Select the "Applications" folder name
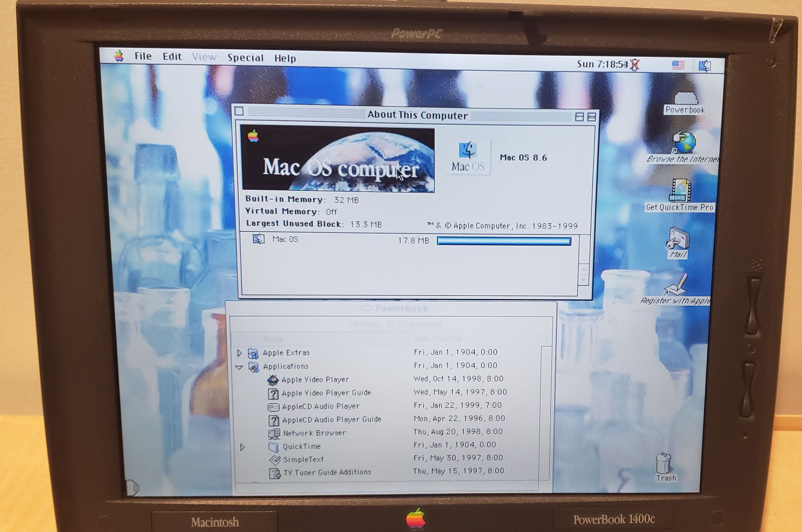The width and height of the screenshot is (802, 532). [286, 366]
